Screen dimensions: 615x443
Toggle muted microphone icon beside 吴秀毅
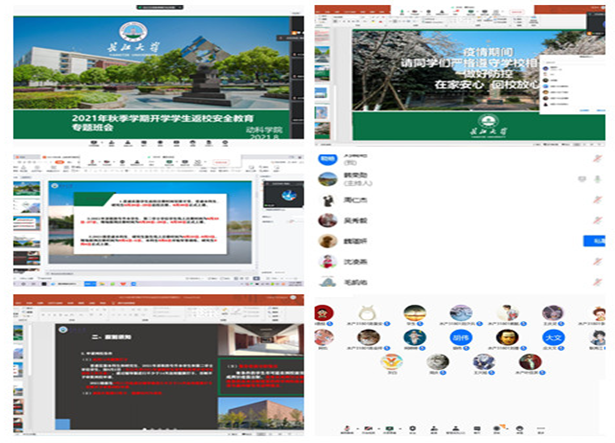[x=598, y=220]
